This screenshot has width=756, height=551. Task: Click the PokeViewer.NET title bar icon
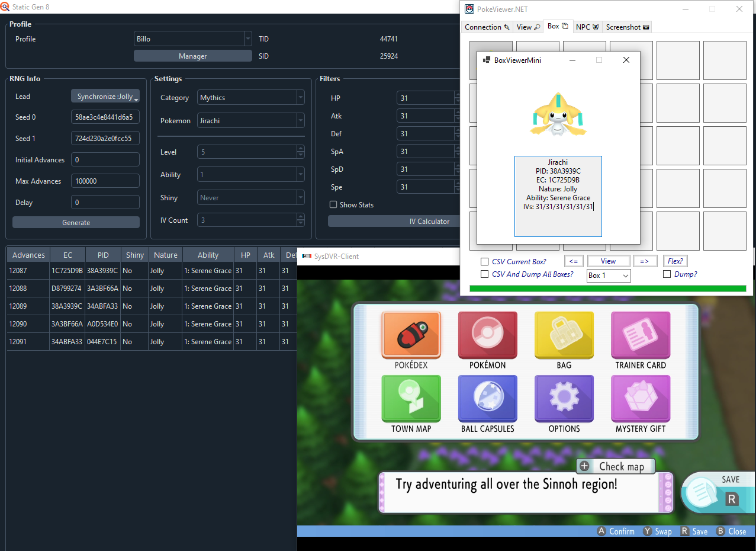pos(469,9)
